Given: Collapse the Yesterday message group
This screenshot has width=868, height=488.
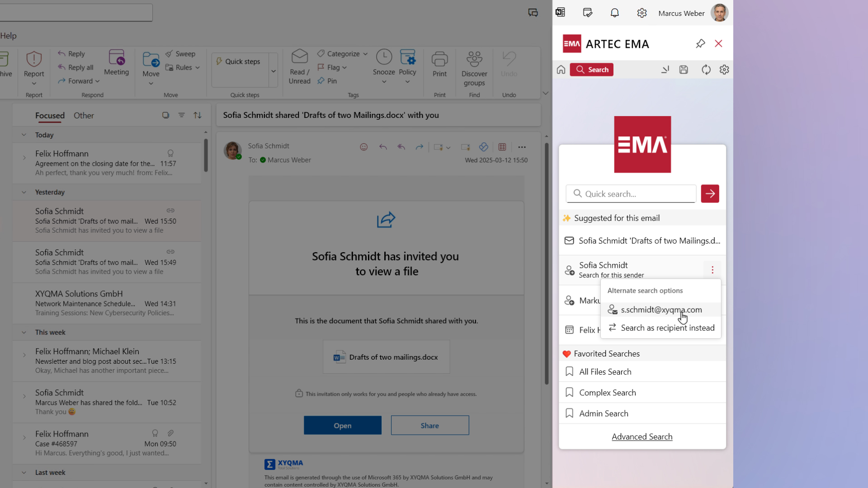Looking at the screenshot, I should pyautogui.click(x=24, y=192).
